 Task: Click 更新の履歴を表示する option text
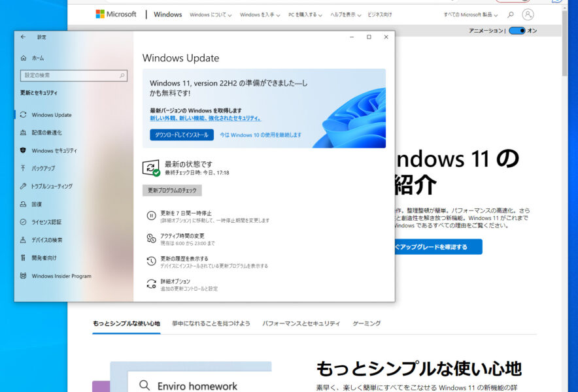pos(184,259)
